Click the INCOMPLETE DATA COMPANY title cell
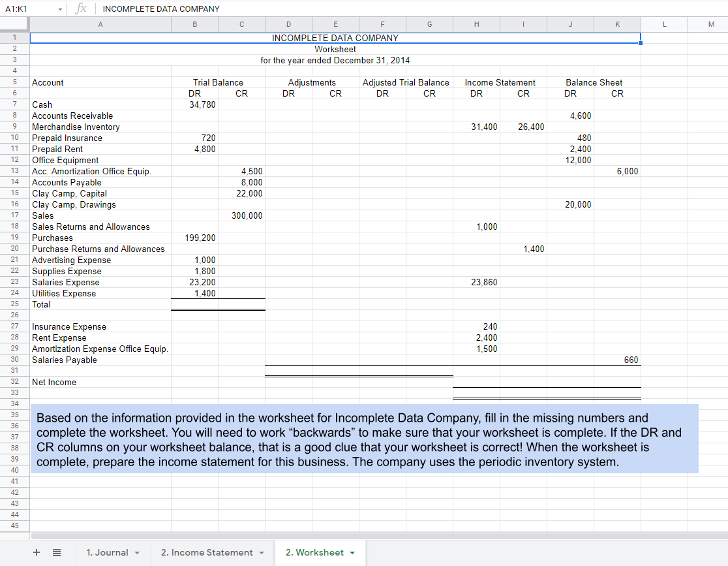728x566 pixels. (335, 38)
